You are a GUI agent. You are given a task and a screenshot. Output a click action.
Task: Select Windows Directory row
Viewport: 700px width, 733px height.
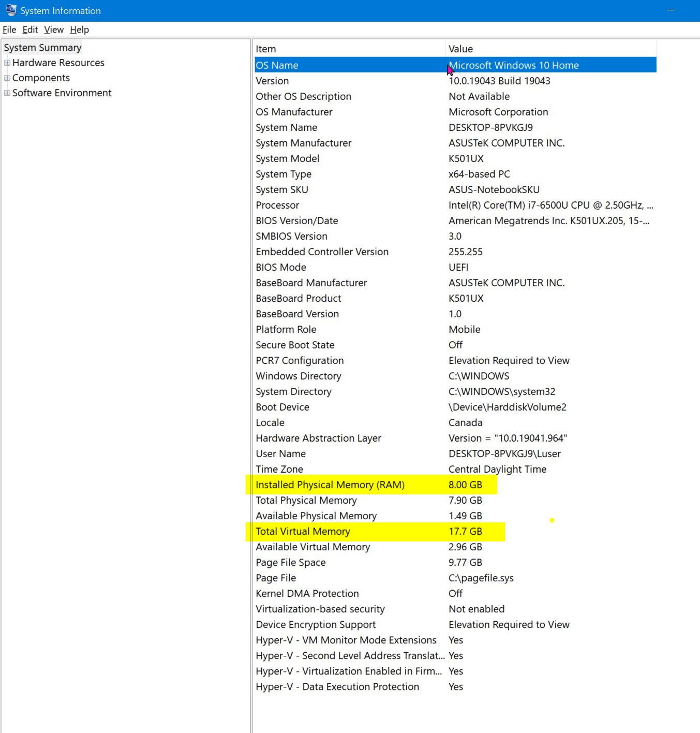pyautogui.click(x=455, y=376)
